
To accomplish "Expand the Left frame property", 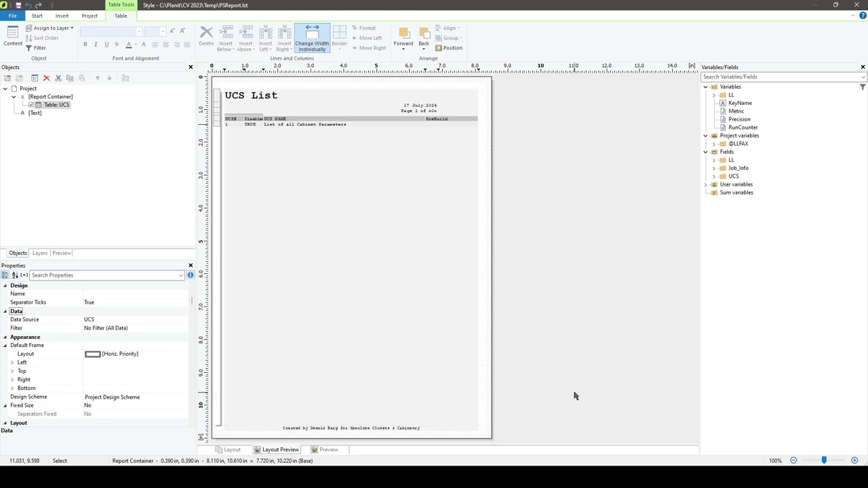I will click(12, 363).
